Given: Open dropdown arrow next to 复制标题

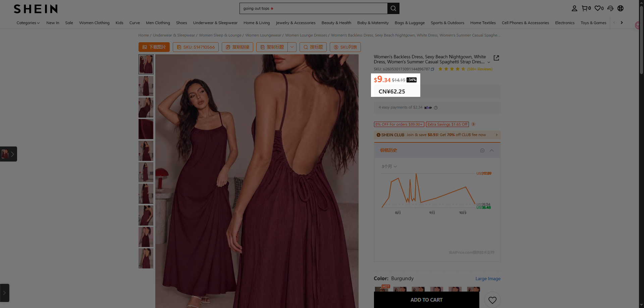Looking at the screenshot, I should (292, 47).
